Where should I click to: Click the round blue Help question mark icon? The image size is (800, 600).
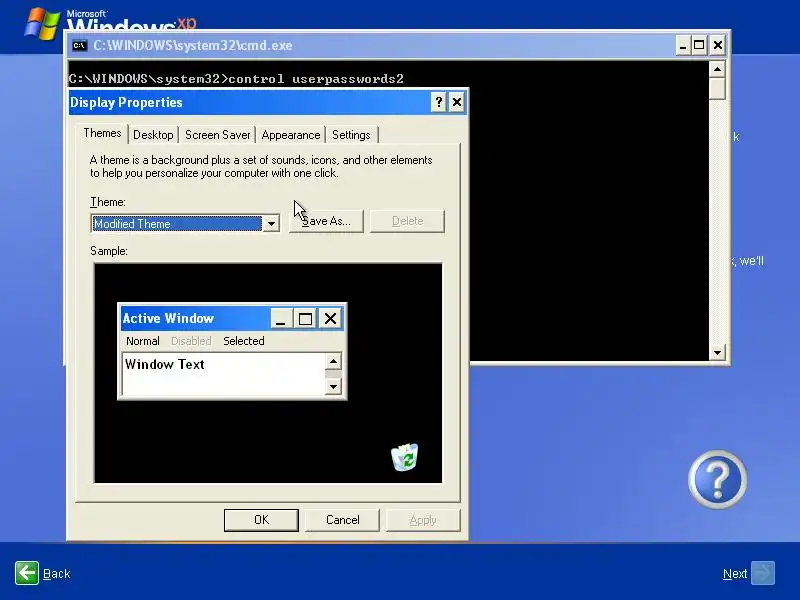tap(717, 479)
